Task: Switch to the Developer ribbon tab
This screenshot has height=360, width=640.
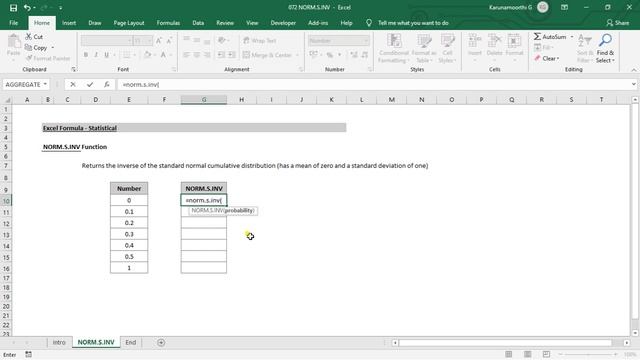Action: [283, 23]
